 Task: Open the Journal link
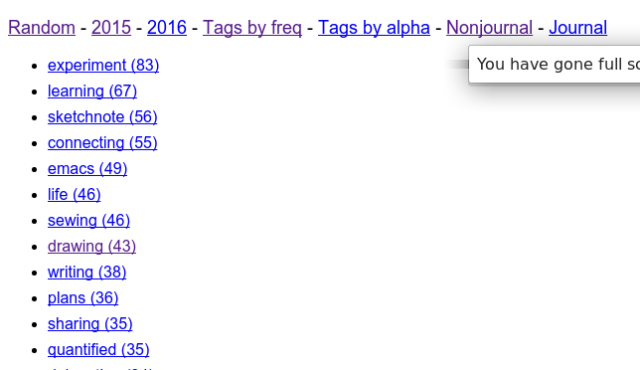[x=578, y=28]
